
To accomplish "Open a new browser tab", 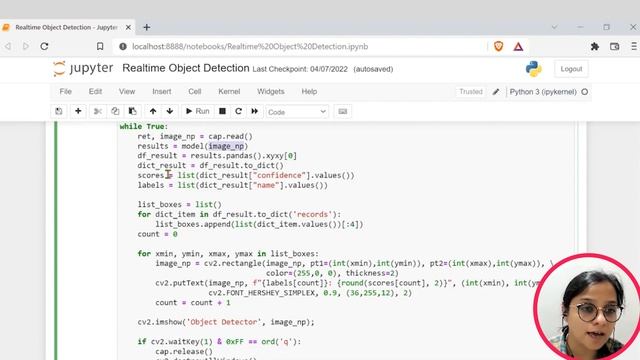I will coord(147,27).
